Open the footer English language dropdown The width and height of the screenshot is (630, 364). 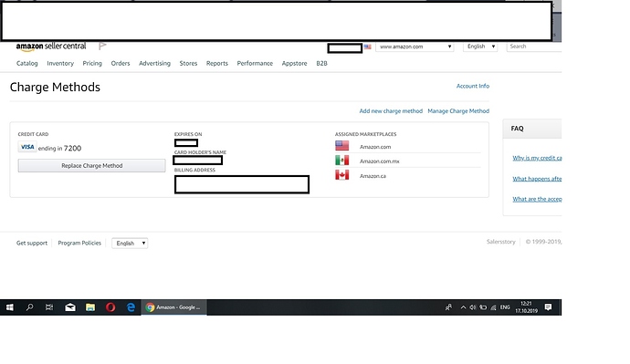pos(130,244)
